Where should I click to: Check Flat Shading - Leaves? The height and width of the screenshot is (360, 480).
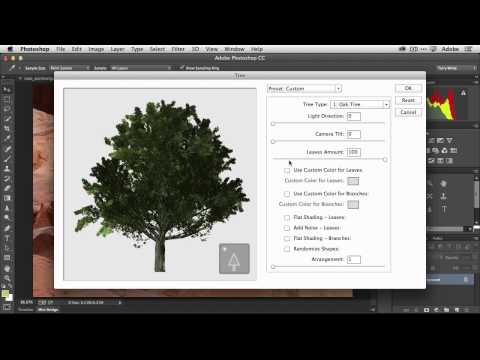click(x=287, y=218)
